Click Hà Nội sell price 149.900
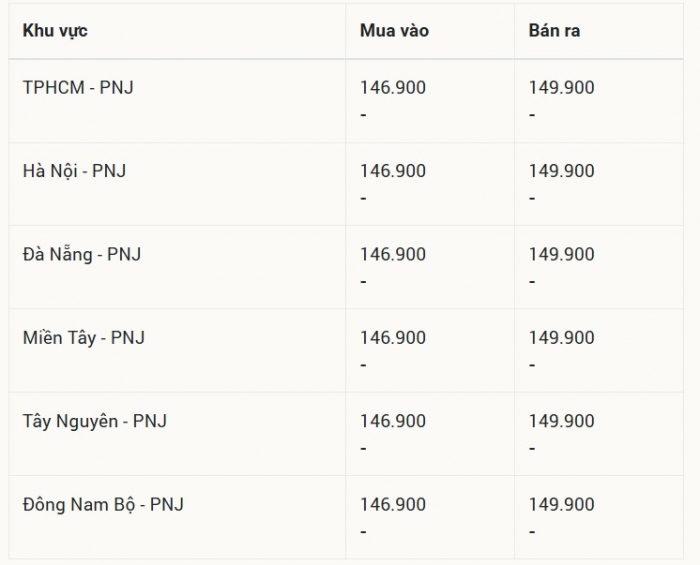 click(562, 170)
